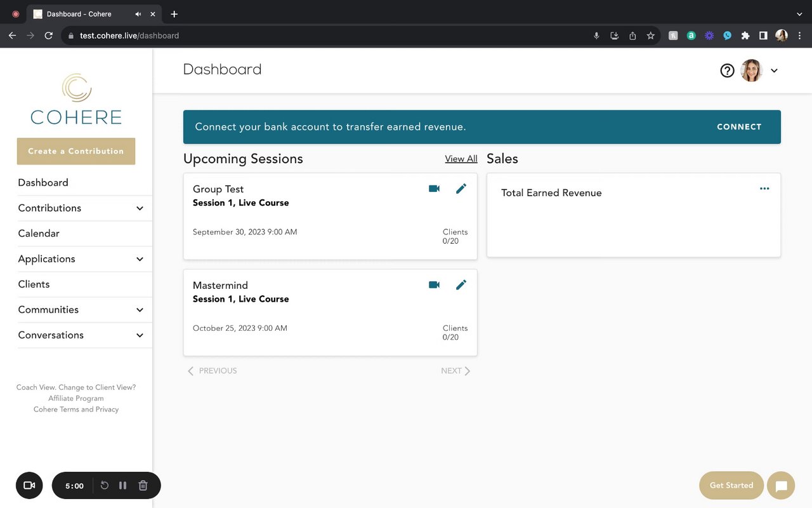Edit the Group Test session

(461, 189)
